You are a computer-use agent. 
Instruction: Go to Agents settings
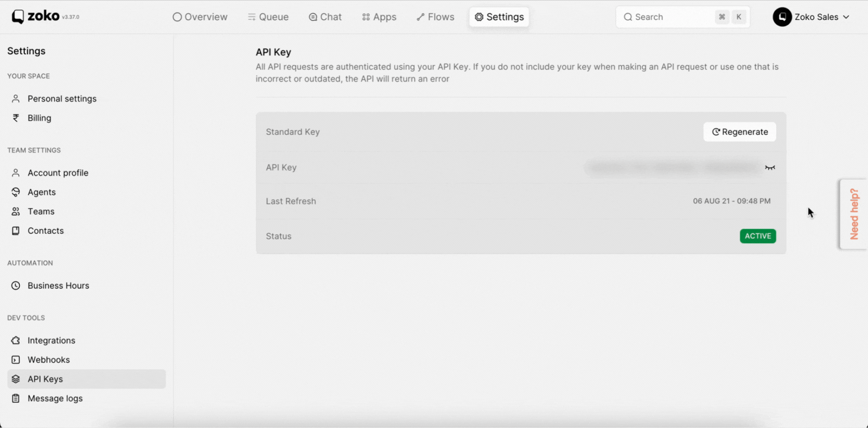pos(42,192)
